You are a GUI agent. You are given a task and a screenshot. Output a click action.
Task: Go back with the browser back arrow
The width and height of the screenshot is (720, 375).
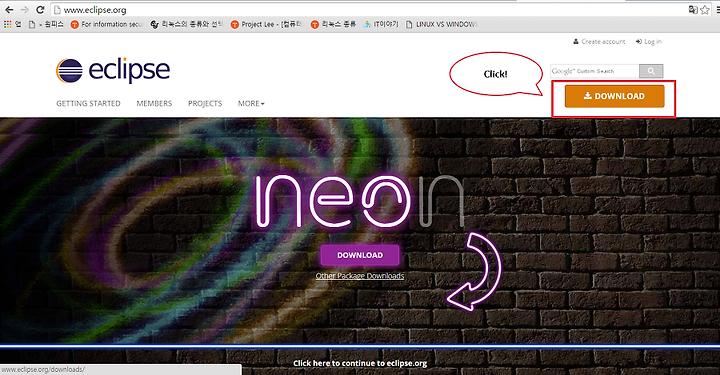[x=9, y=10]
